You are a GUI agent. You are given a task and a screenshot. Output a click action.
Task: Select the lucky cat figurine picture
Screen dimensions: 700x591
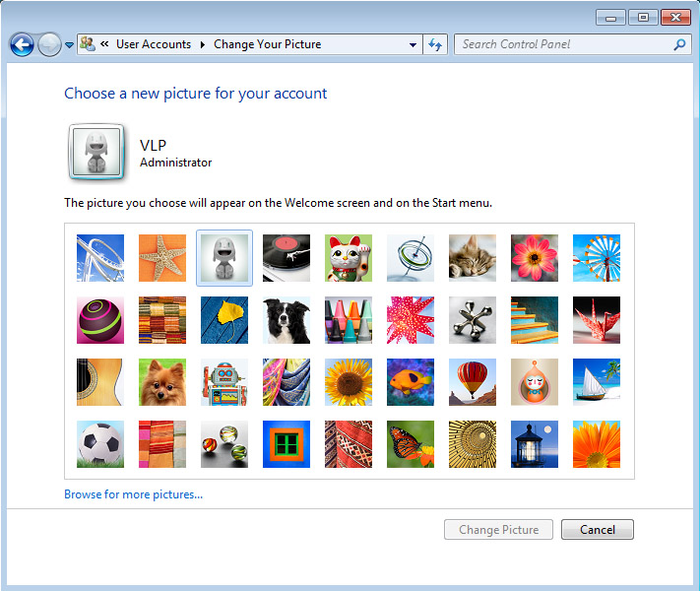coord(349,258)
